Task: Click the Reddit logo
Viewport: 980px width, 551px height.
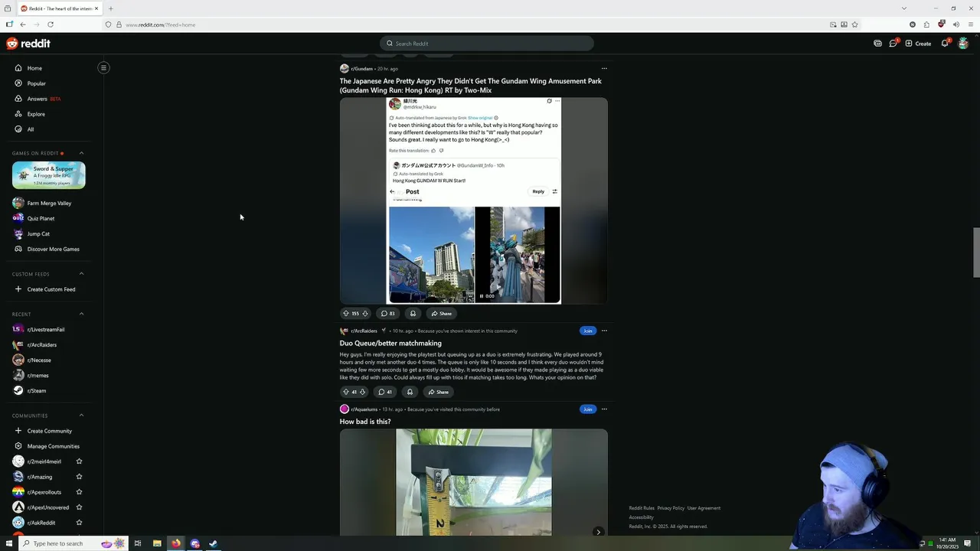Action: click(x=28, y=44)
